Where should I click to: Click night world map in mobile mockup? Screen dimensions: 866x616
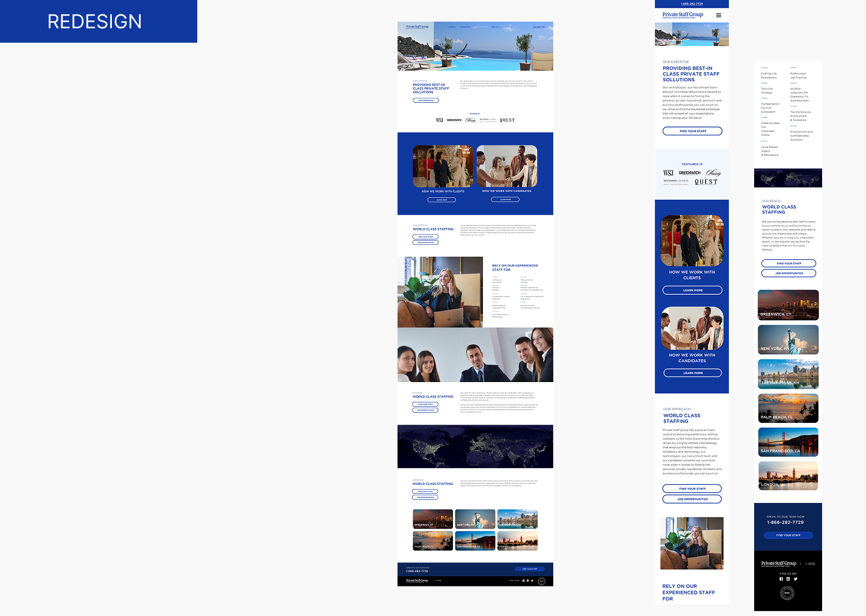(788, 178)
